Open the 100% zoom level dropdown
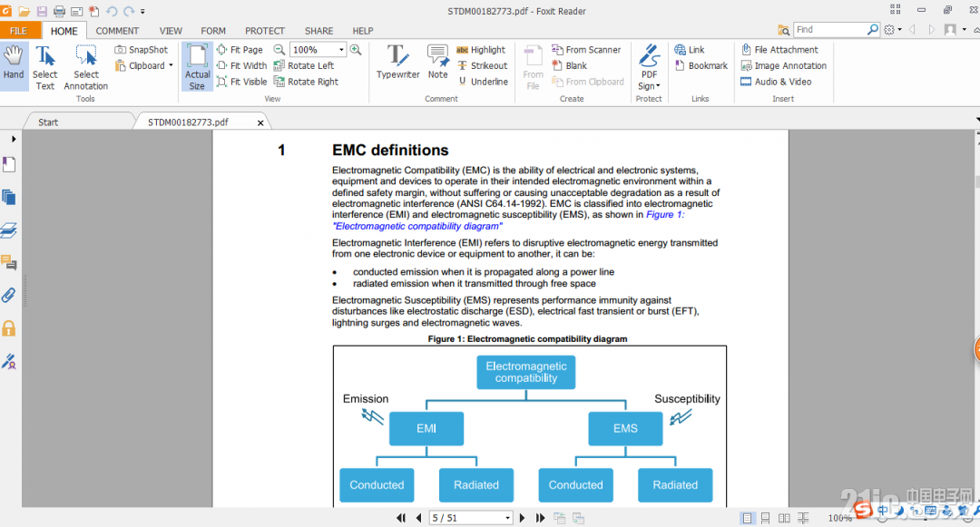Viewport: 980px width, 527px height. point(341,49)
